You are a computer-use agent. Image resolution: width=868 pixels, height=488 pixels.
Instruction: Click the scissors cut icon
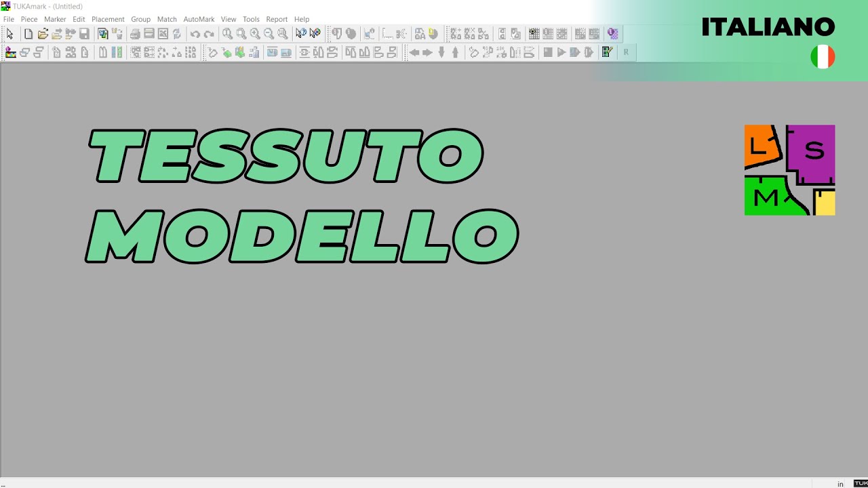tap(401, 34)
